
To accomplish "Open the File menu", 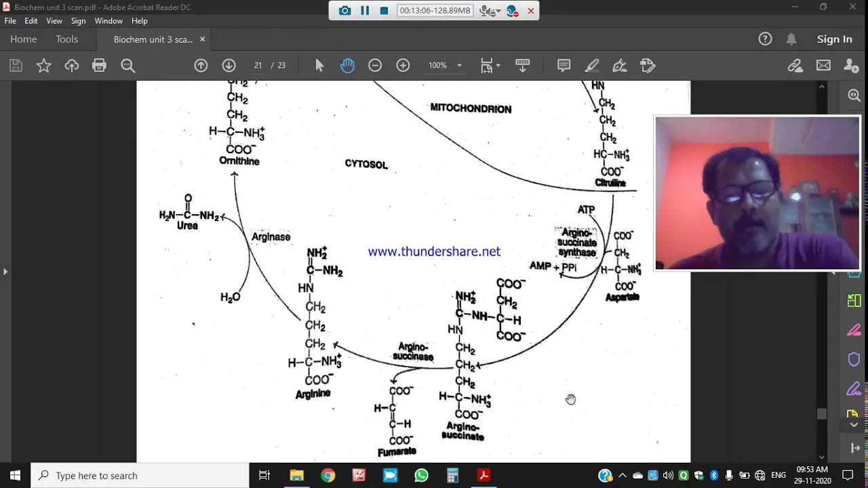I will pos(10,21).
